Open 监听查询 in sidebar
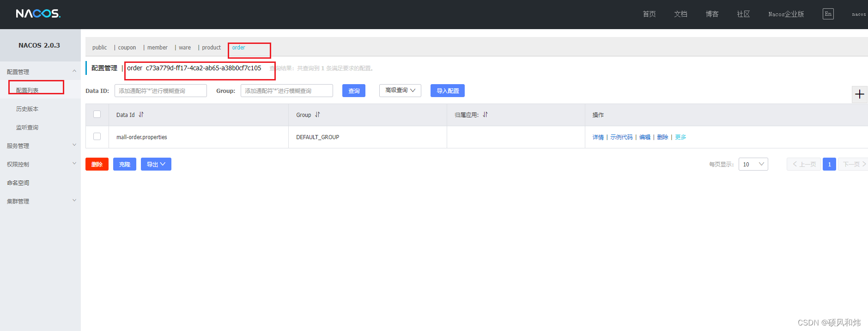This screenshot has width=868, height=331. pyautogui.click(x=27, y=127)
